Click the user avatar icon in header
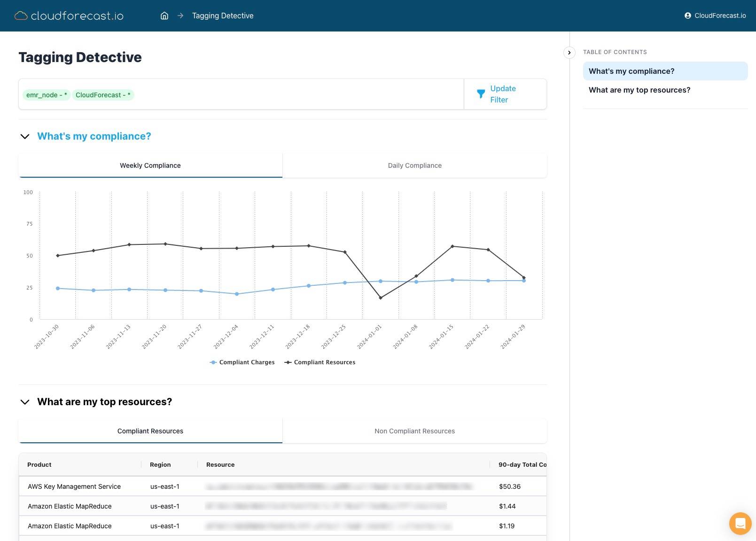The height and width of the screenshot is (541, 756). pos(688,16)
